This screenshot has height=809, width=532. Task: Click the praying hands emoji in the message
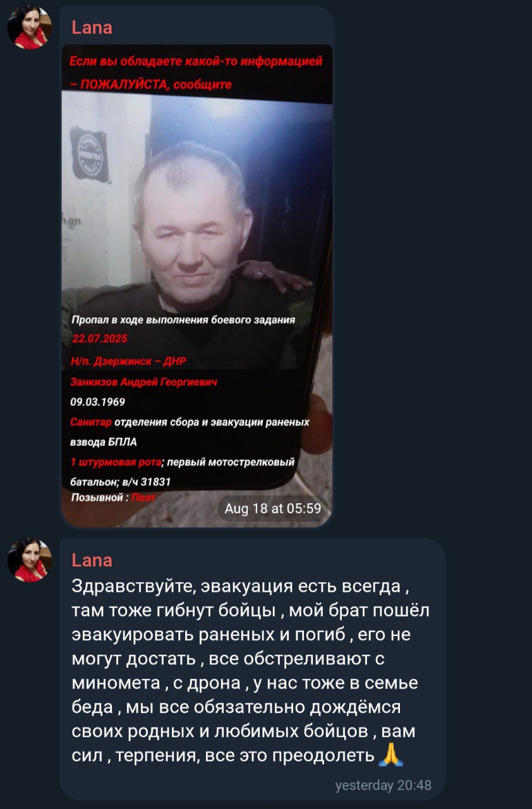pos(390,755)
